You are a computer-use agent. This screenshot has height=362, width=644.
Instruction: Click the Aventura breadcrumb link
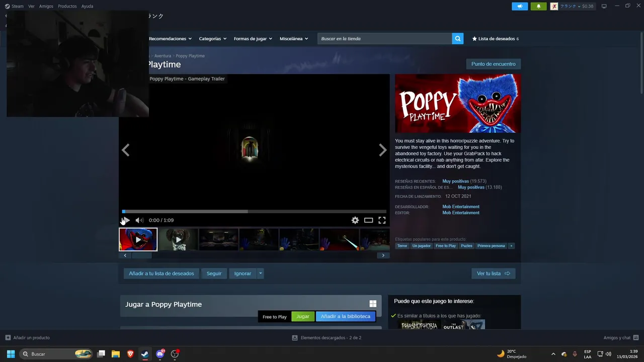tap(163, 56)
